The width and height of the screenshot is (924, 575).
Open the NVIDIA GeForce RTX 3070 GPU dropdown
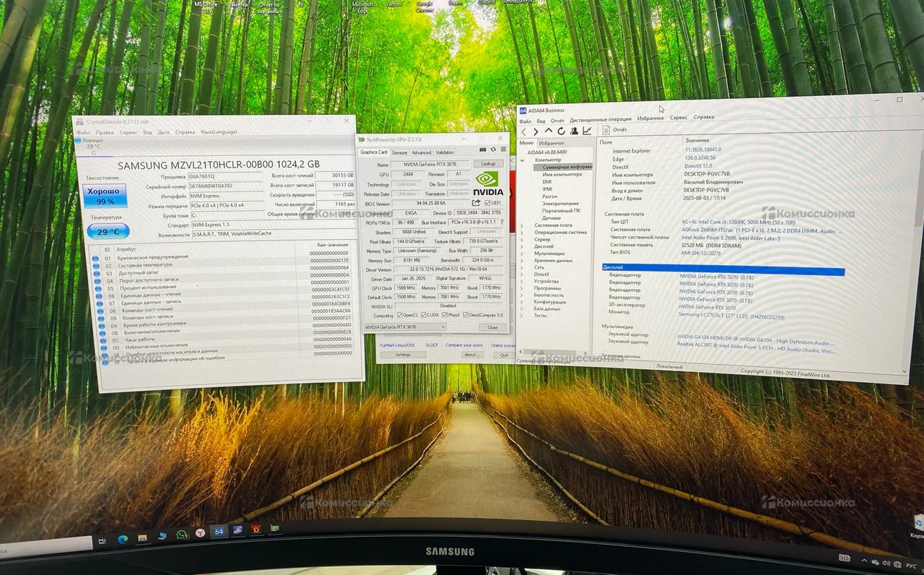point(405,327)
